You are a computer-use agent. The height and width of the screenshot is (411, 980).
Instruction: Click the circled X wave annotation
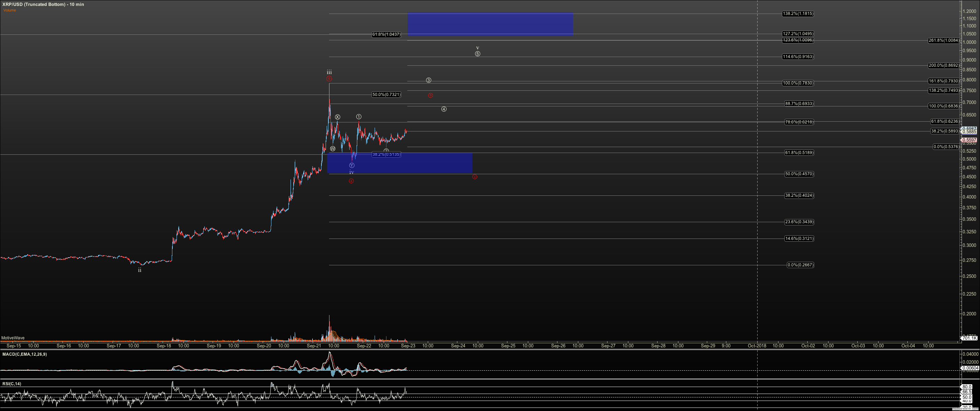(337, 117)
